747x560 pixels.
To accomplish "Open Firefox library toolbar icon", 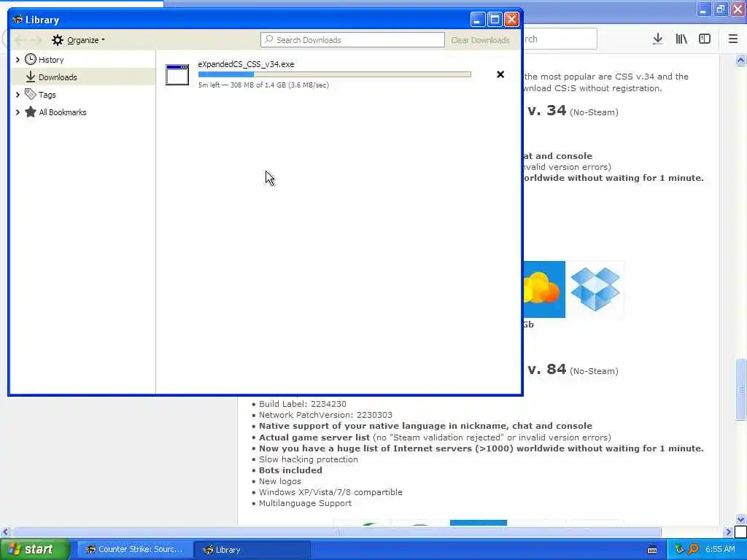I will click(681, 39).
